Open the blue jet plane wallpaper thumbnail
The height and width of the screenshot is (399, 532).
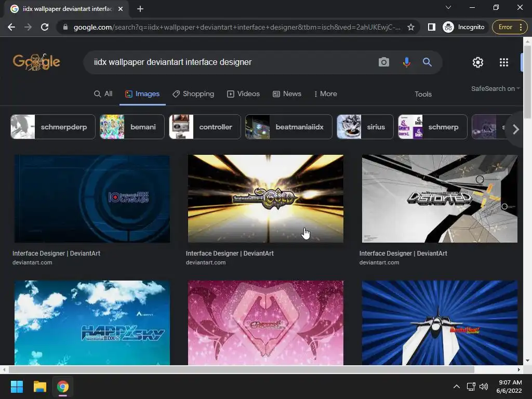click(x=440, y=323)
